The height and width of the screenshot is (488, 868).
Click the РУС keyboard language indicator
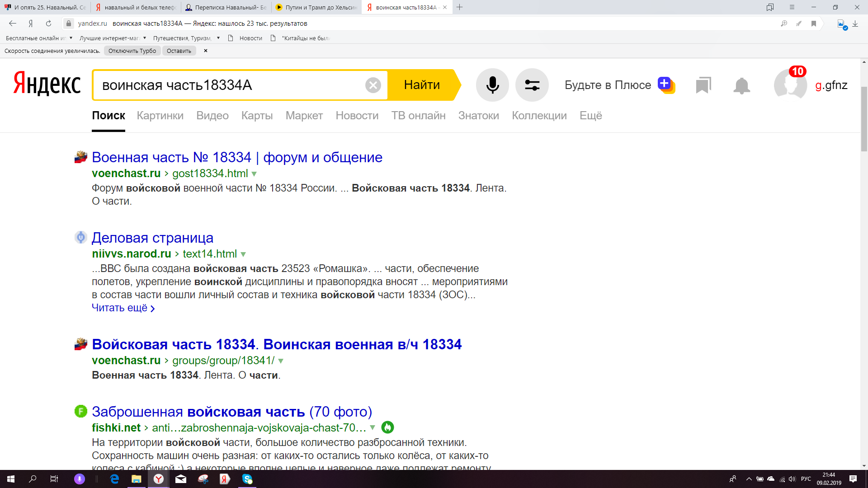pyautogui.click(x=806, y=479)
